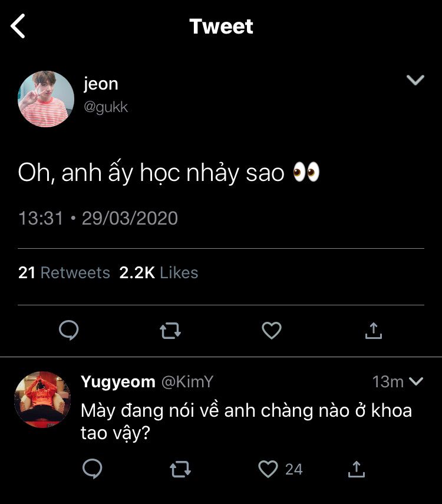Like jeon's main tweet
The image size is (442, 504).
click(272, 331)
